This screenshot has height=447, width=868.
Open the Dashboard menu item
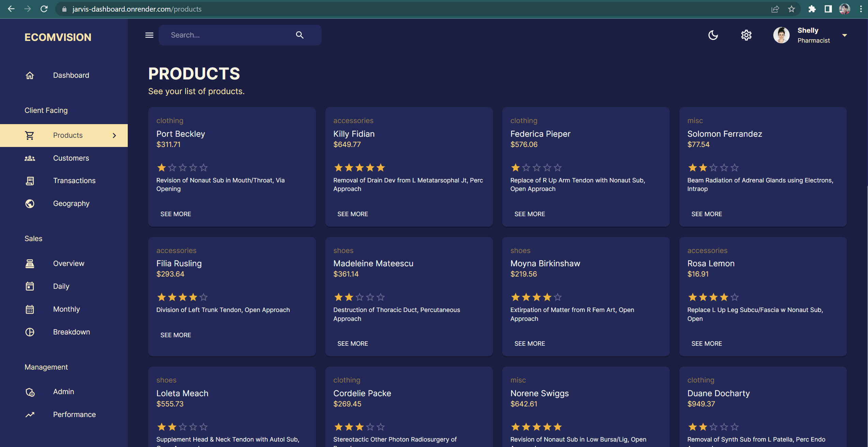point(64,75)
